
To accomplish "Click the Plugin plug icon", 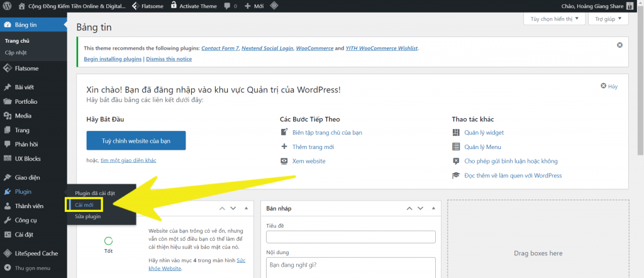I will [x=8, y=192].
